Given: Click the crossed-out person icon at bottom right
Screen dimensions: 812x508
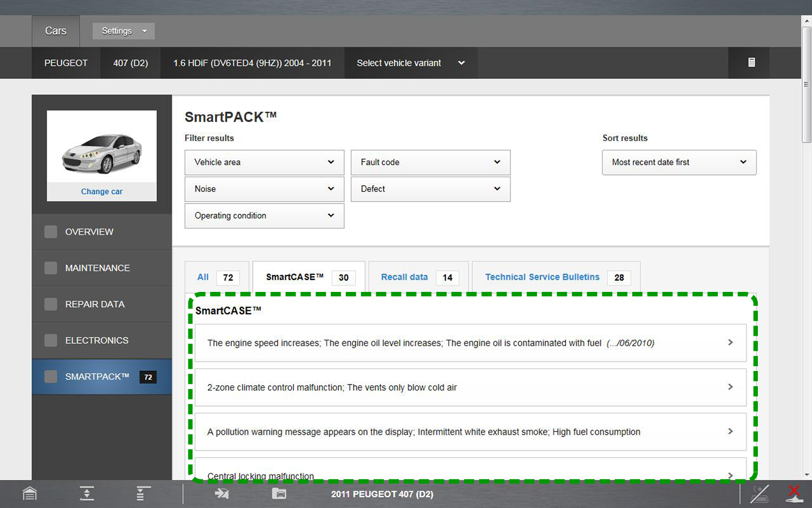Looking at the screenshot, I should point(759,493).
